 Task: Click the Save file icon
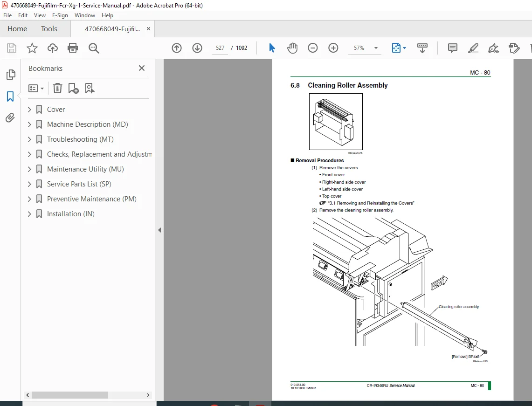pyautogui.click(x=12, y=48)
